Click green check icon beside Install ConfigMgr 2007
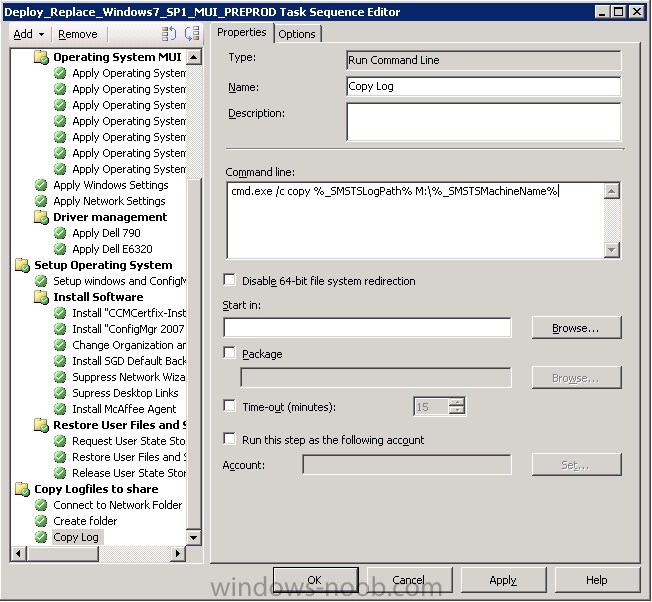 [x=60, y=329]
